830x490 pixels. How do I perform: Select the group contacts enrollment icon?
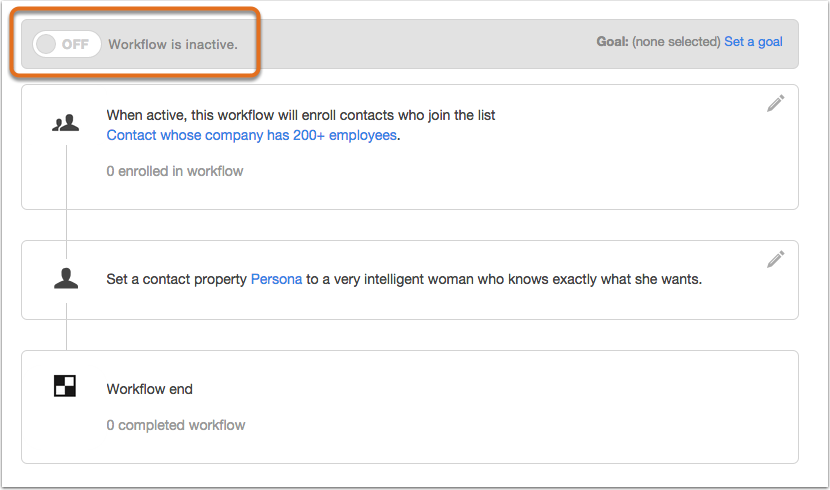click(x=66, y=123)
